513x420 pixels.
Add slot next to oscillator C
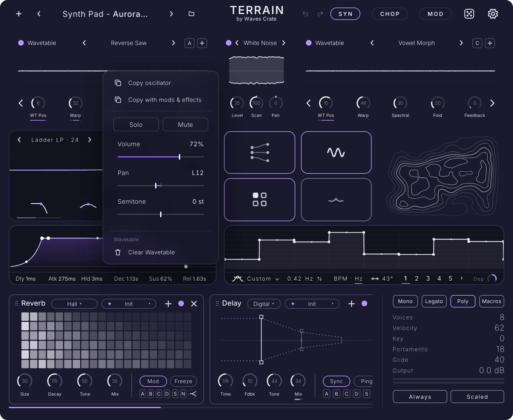[490, 43]
